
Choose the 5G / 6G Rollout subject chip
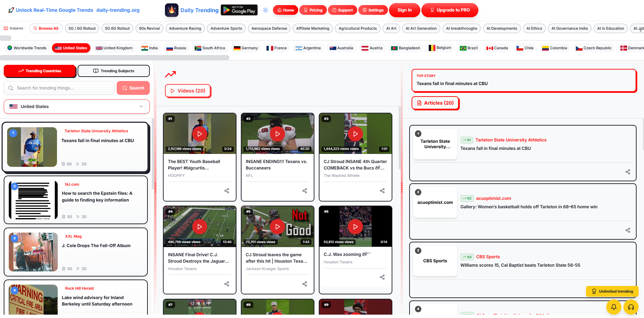point(82,28)
